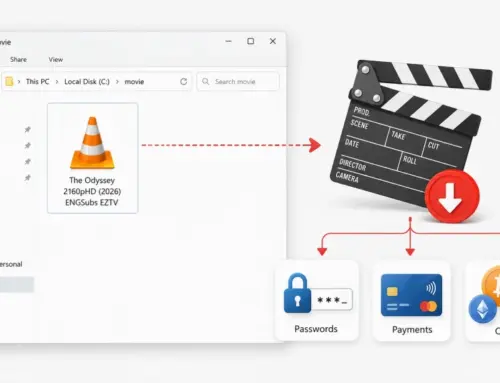Open the Payments card
This screenshot has width=500, height=383.
[412, 301]
